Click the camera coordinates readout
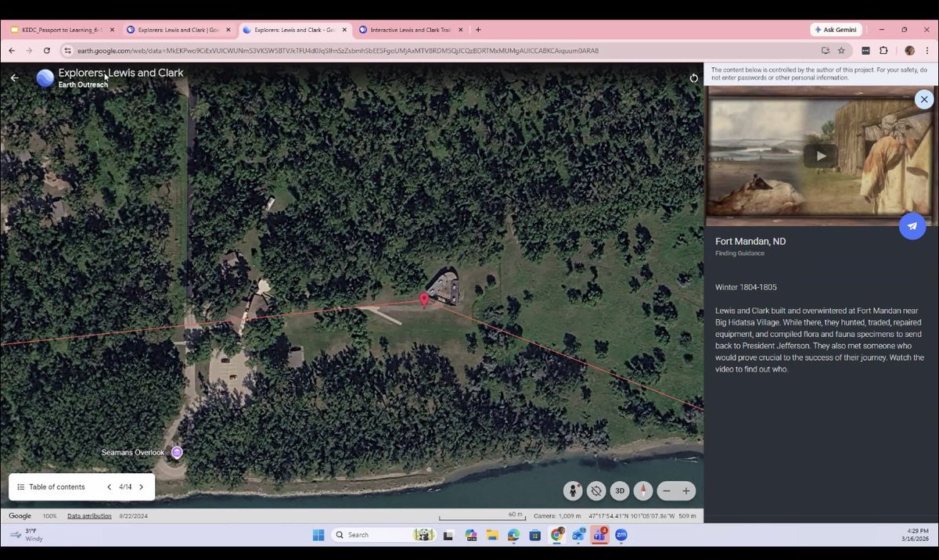939x560 pixels. 615,516
